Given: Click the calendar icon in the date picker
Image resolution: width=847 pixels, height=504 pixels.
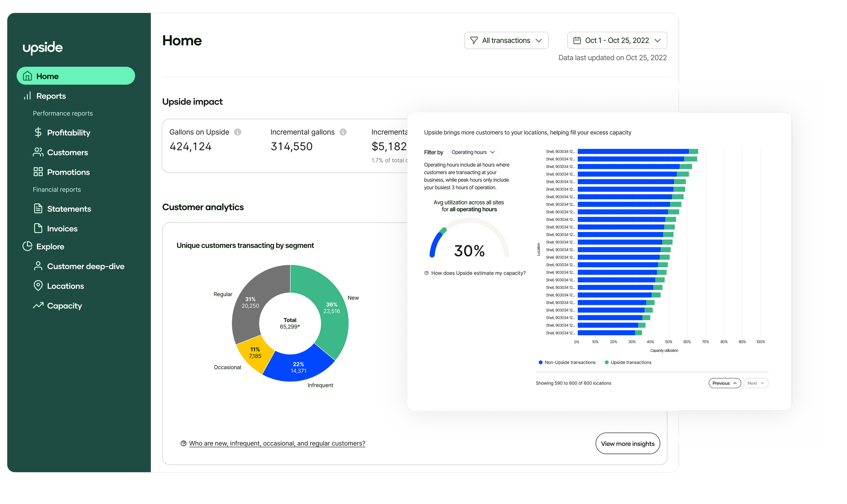Looking at the screenshot, I should click(577, 40).
